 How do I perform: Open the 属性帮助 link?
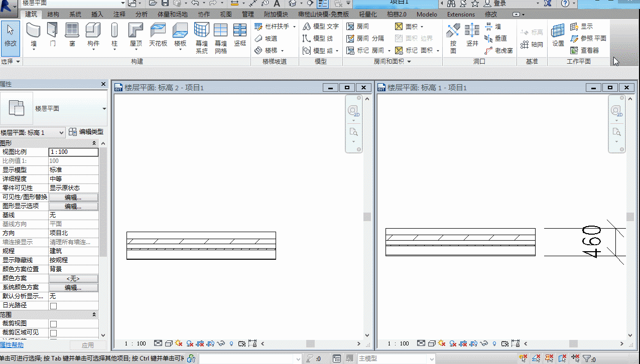click(x=12, y=345)
